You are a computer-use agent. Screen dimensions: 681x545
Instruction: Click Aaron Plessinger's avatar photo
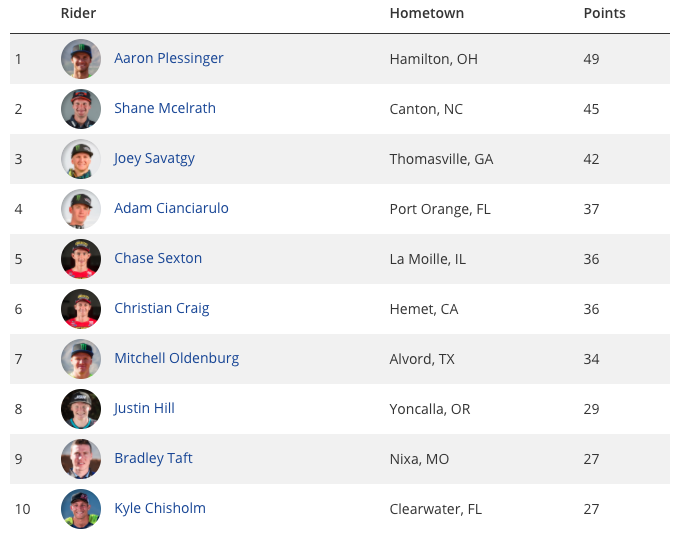tap(81, 59)
